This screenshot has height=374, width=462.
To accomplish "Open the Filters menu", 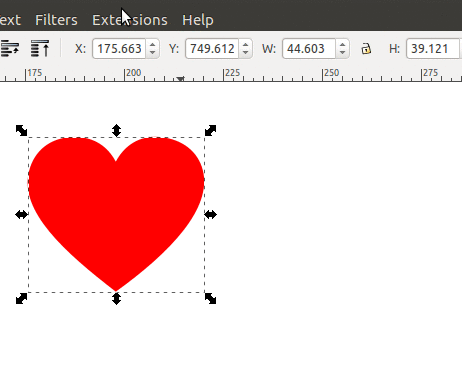I will click(x=56, y=20).
